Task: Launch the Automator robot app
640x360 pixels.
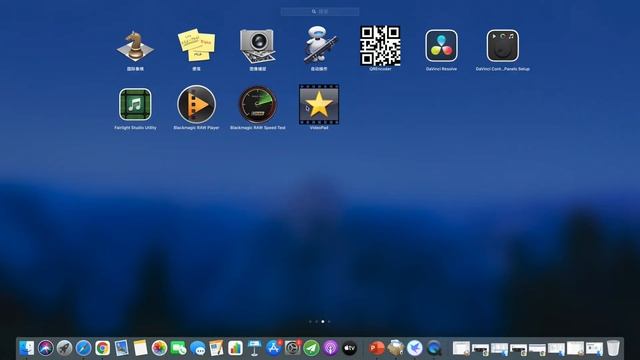Action: point(320,45)
